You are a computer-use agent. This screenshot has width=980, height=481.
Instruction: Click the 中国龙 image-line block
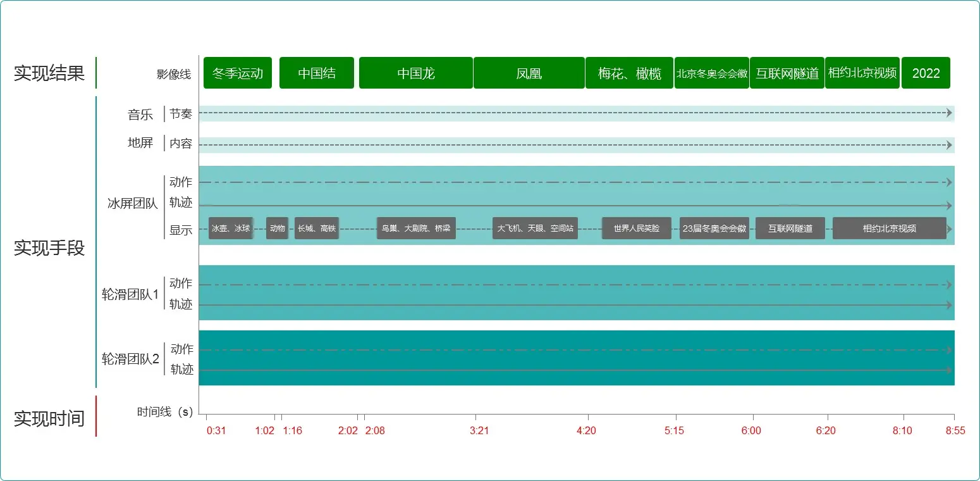point(416,73)
